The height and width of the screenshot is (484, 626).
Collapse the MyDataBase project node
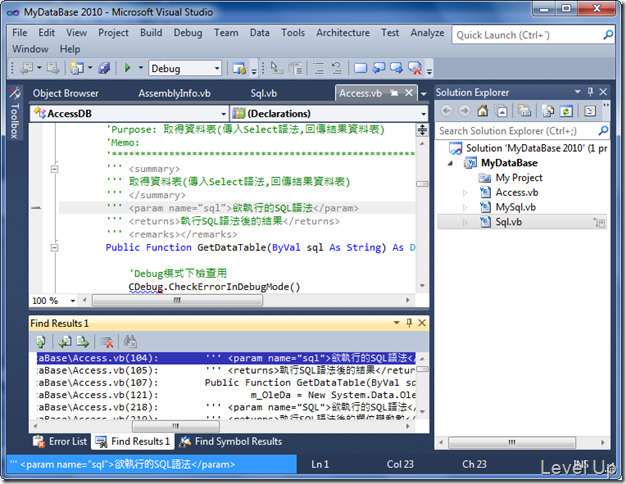pyautogui.click(x=451, y=163)
